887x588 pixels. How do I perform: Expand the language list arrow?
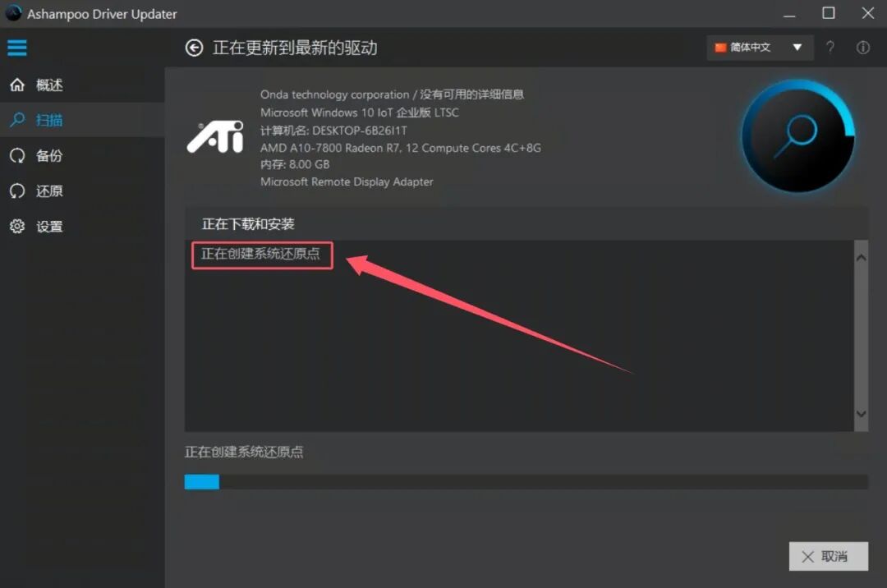(x=797, y=48)
